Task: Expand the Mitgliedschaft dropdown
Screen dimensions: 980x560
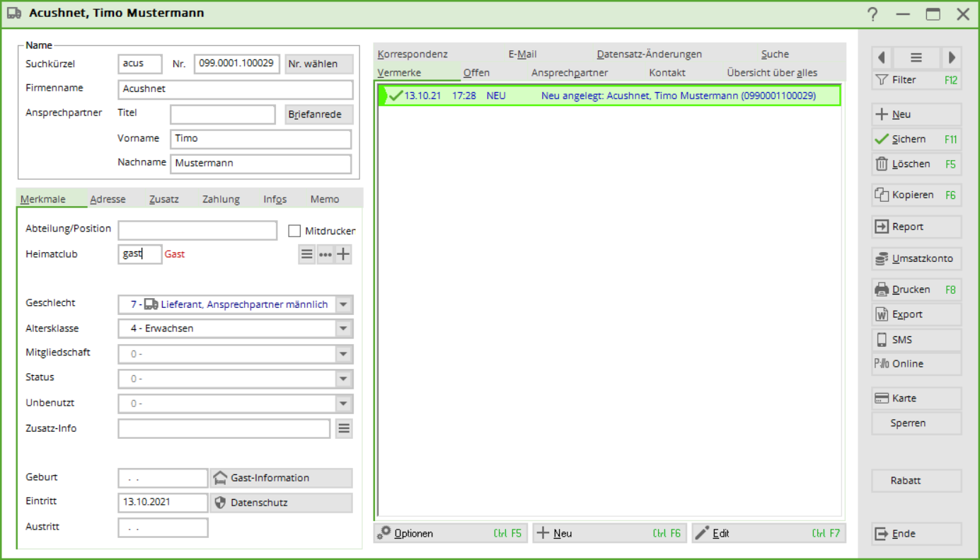Action: pyautogui.click(x=344, y=354)
